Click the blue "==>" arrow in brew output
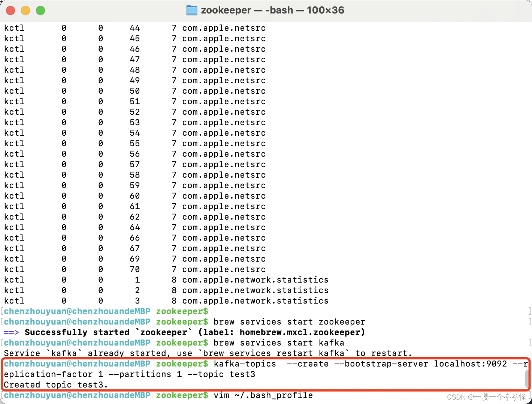The height and width of the screenshot is (404, 532). pos(11,332)
